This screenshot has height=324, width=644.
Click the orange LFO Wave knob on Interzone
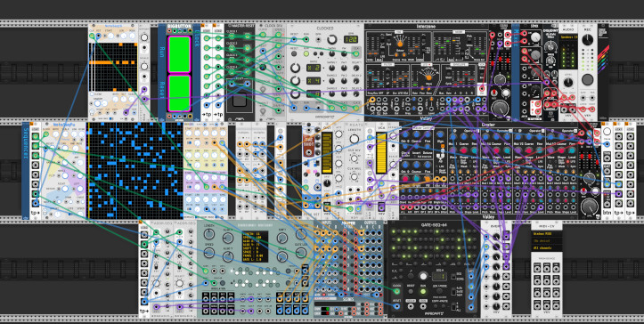[x=428, y=77]
